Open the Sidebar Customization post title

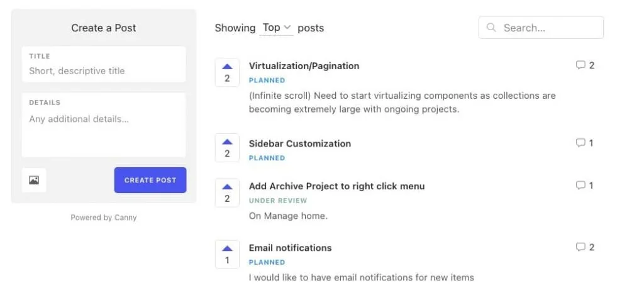pos(299,144)
